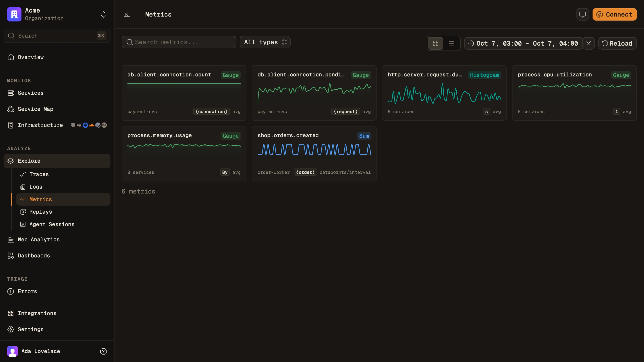The image size is (644, 362).
Task: Open Replays under Explore
Action: tap(63, 212)
